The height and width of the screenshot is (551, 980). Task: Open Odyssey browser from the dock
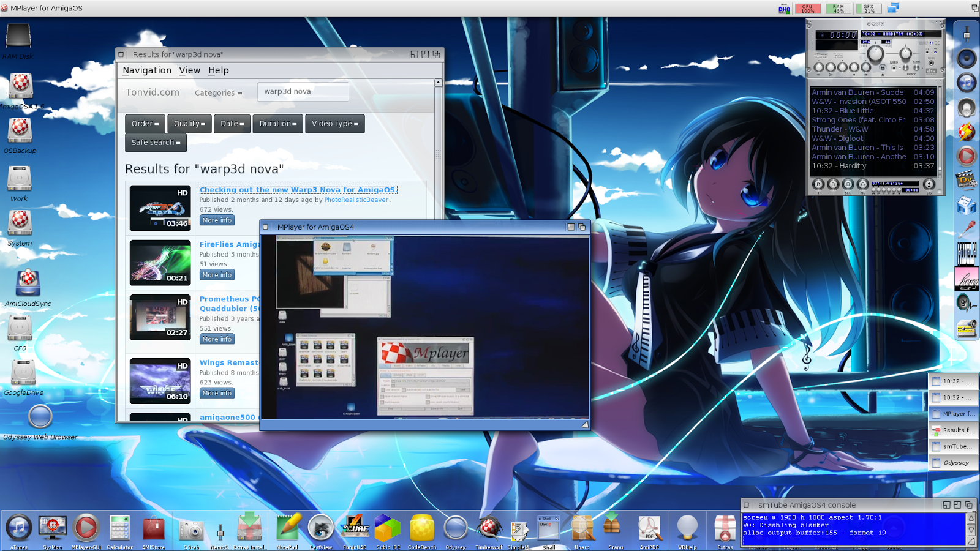(455, 528)
